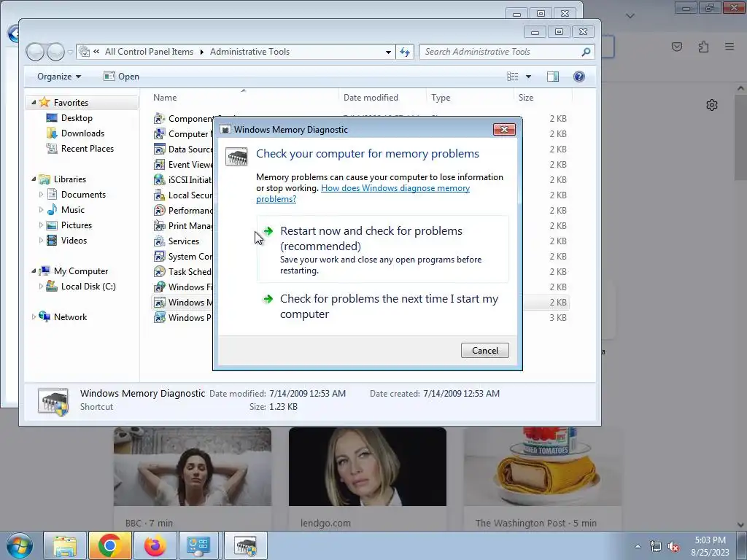Open view options dropdown arrow
The image size is (747, 560).
coord(528,77)
